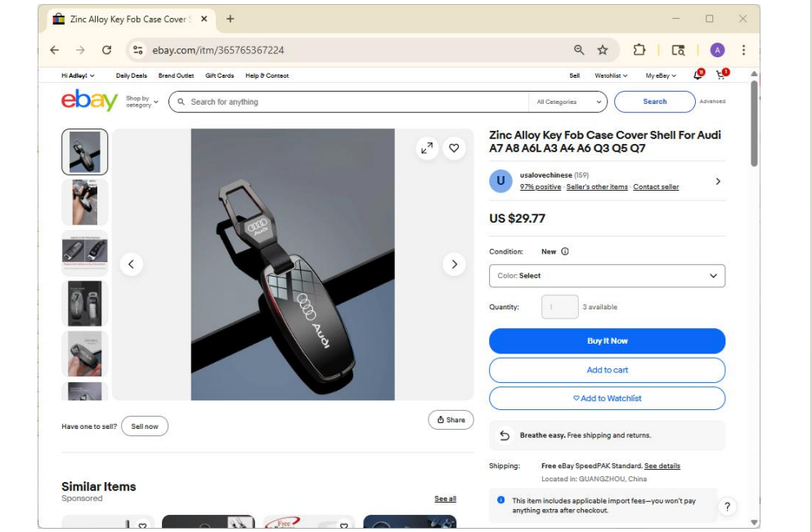812x532 pixels.
Task: Save item with heart icon on image
Action: pyautogui.click(x=454, y=148)
